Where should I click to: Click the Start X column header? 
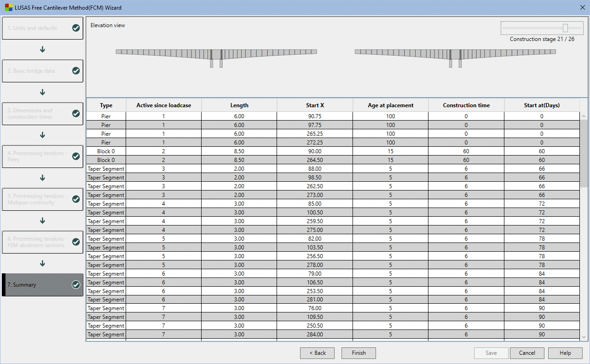[x=315, y=105]
